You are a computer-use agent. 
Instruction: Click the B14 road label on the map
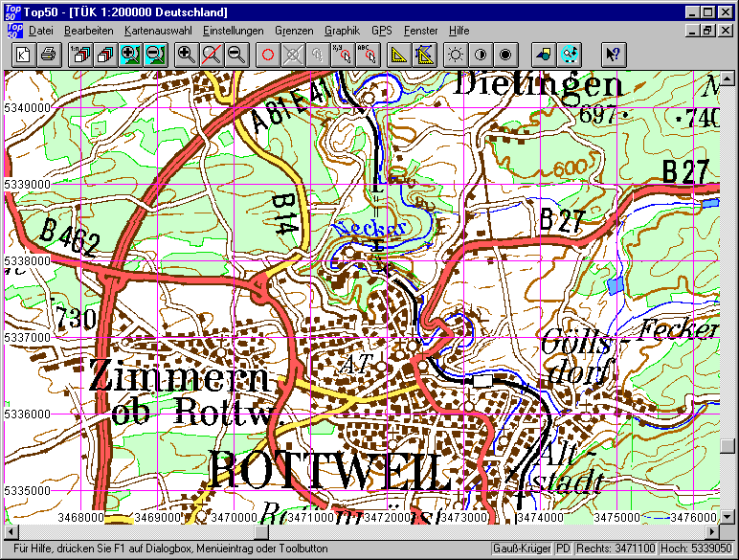tap(286, 213)
